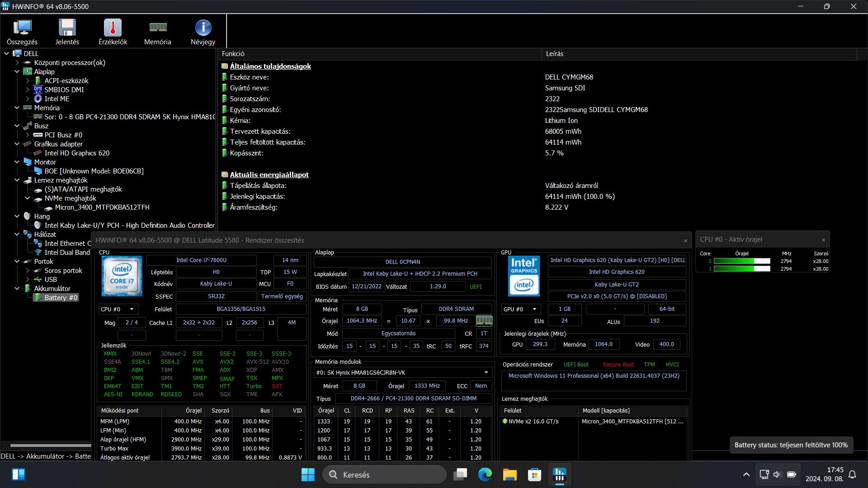
Task: Click the Keresés taskbar search field
Action: click(x=384, y=474)
